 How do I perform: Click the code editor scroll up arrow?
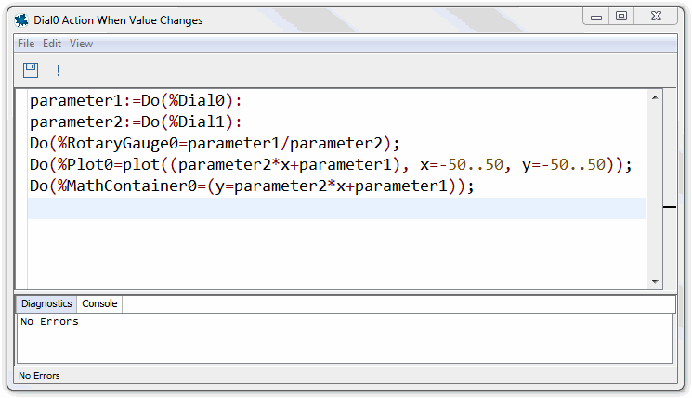[x=655, y=98]
